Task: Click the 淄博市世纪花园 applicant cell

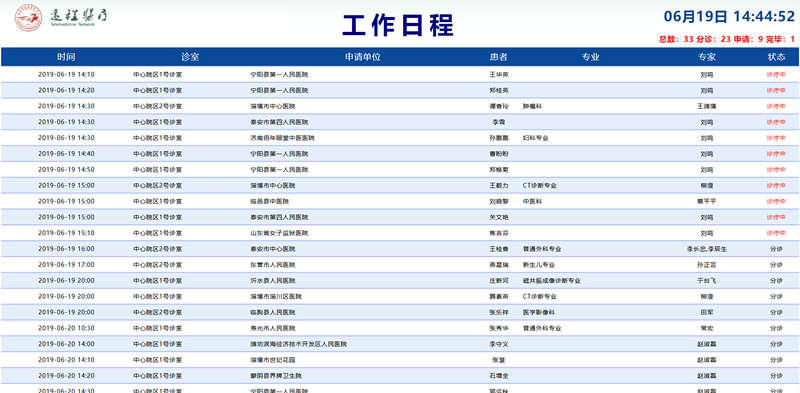Action: point(272,360)
